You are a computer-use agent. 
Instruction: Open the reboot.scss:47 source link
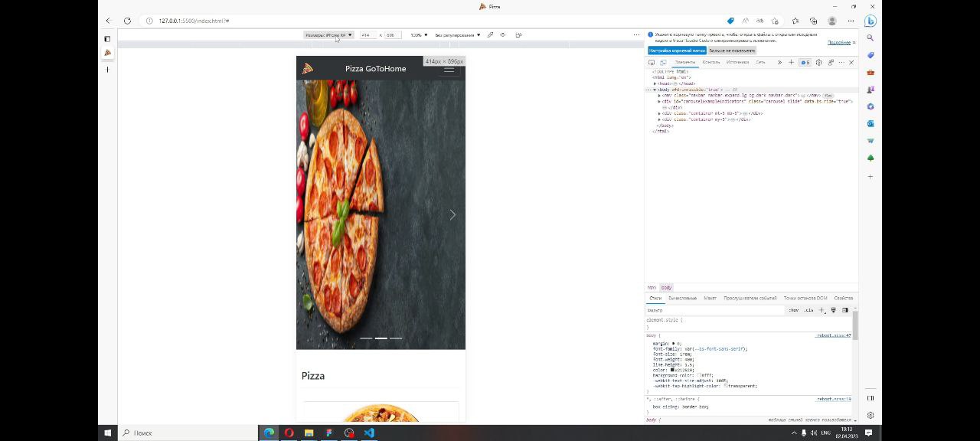click(833, 335)
